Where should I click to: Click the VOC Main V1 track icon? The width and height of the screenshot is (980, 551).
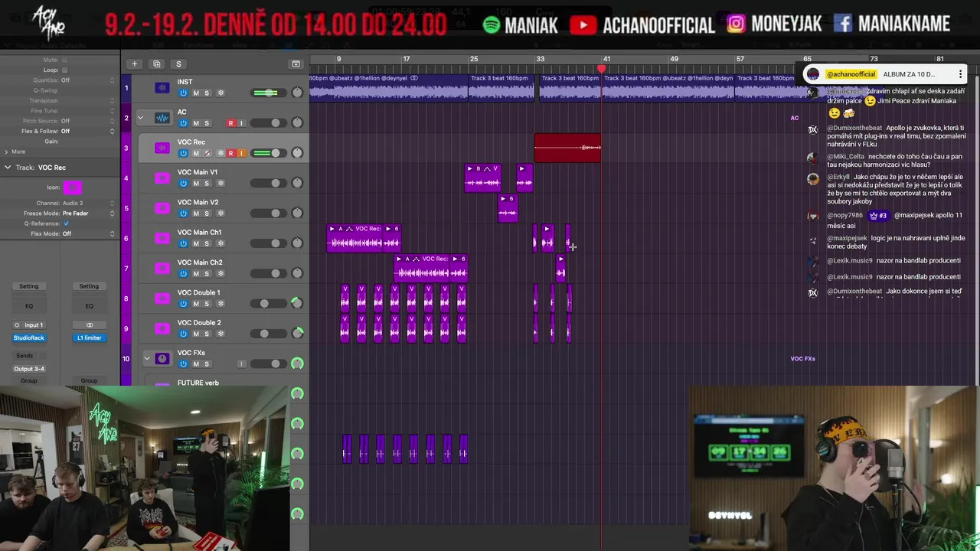tap(162, 178)
